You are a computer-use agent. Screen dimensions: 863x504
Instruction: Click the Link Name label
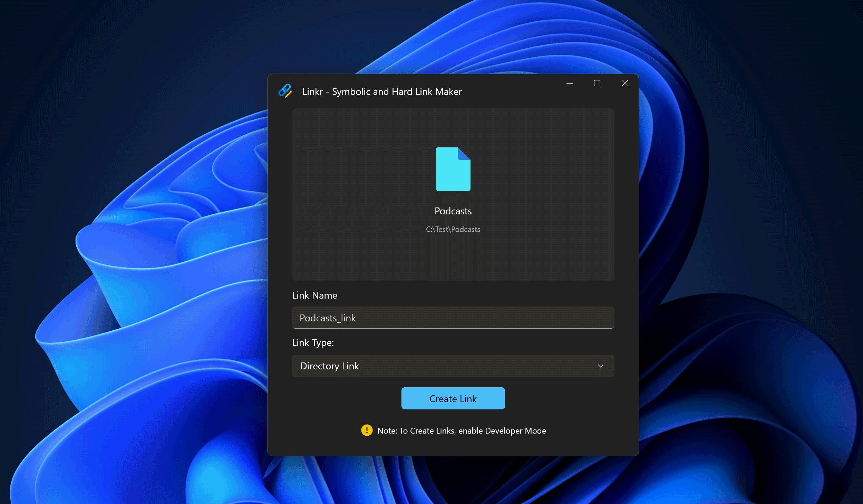[314, 295]
